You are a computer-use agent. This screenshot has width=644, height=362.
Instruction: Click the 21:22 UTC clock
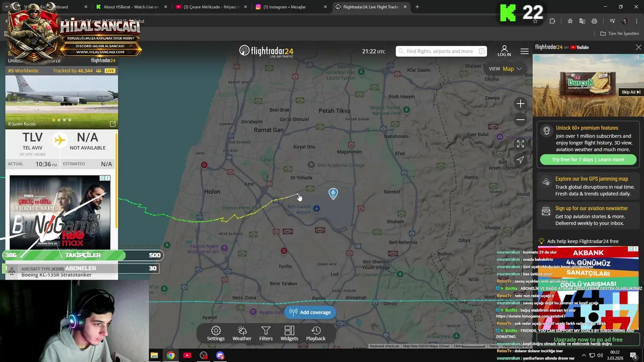[373, 51]
